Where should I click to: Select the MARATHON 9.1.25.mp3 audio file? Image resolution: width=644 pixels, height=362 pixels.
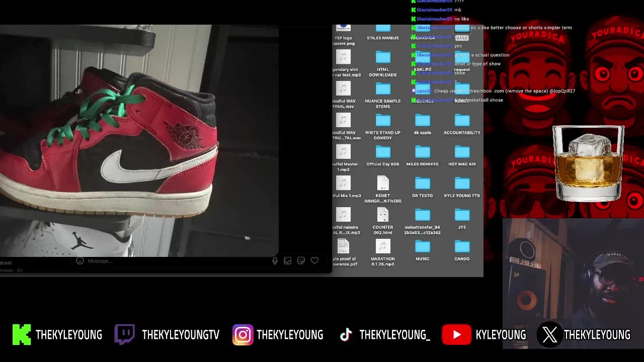pyautogui.click(x=383, y=253)
